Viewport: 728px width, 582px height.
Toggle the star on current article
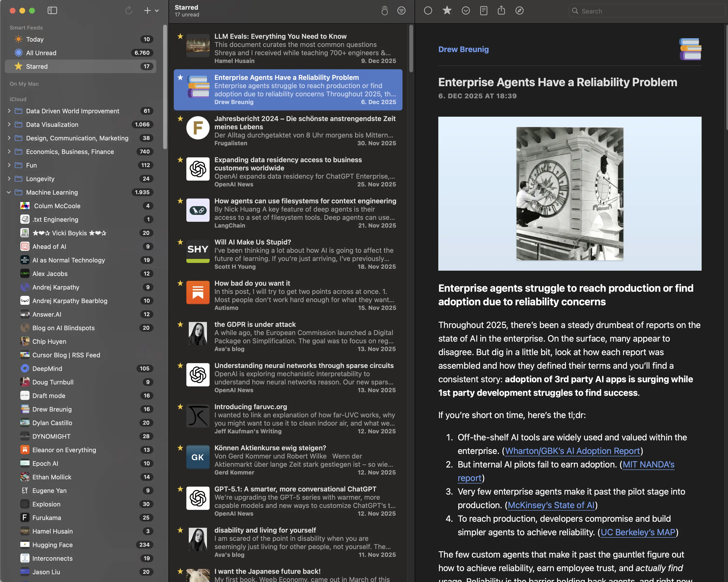click(447, 11)
